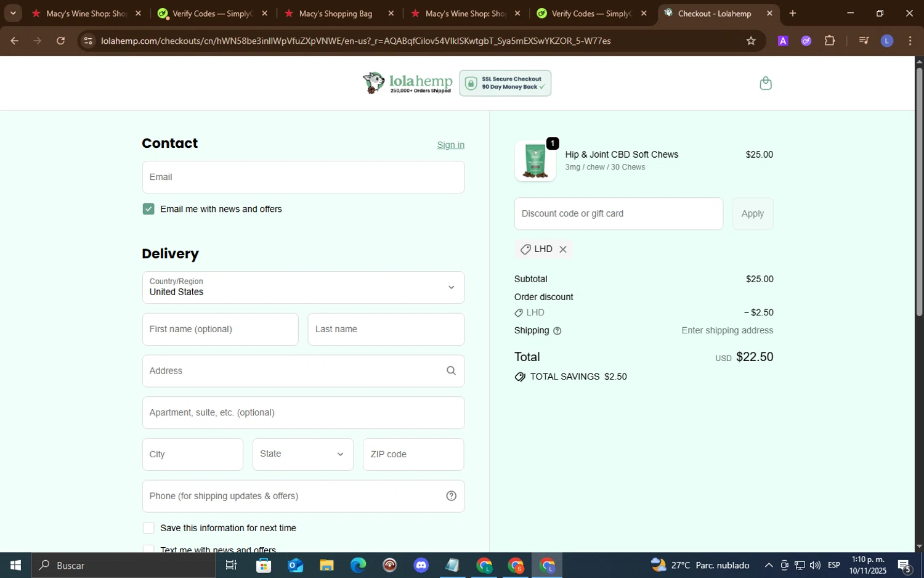The image size is (924, 578).
Task: Expand the Country/Region dropdown
Action: [303, 288]
